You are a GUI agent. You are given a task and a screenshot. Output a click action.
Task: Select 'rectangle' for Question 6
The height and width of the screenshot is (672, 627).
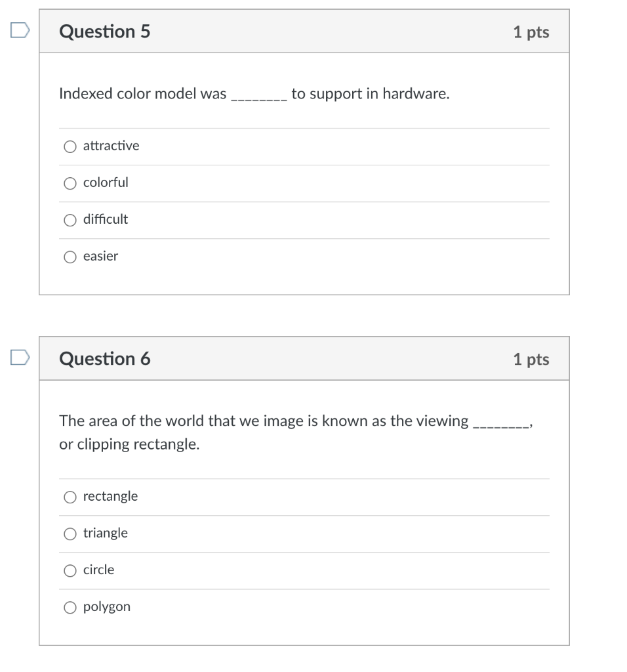(70, 497)
